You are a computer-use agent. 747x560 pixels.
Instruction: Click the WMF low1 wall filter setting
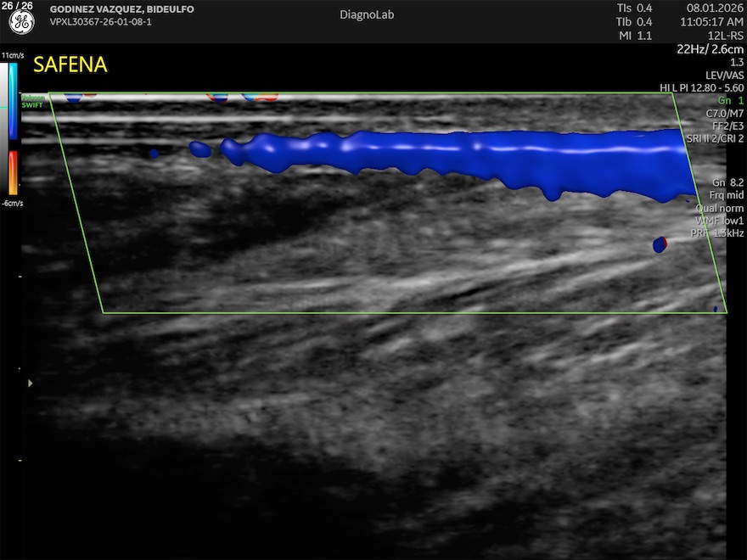coord(719,220)
